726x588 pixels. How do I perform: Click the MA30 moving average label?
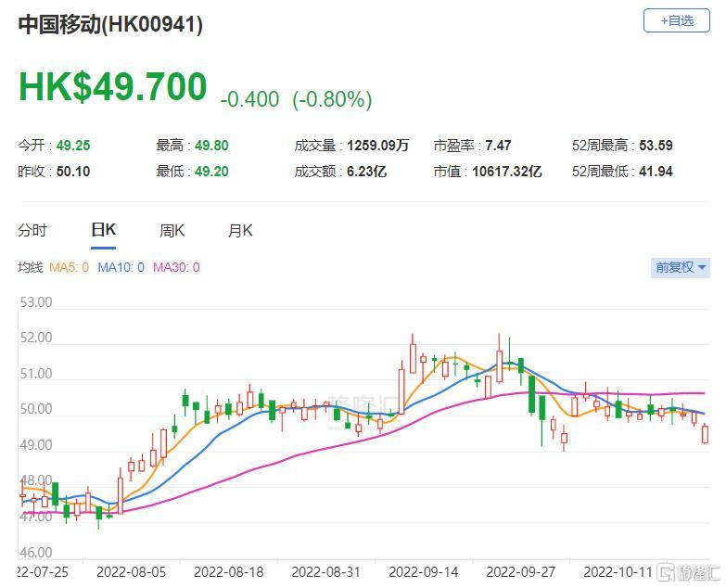176,268
